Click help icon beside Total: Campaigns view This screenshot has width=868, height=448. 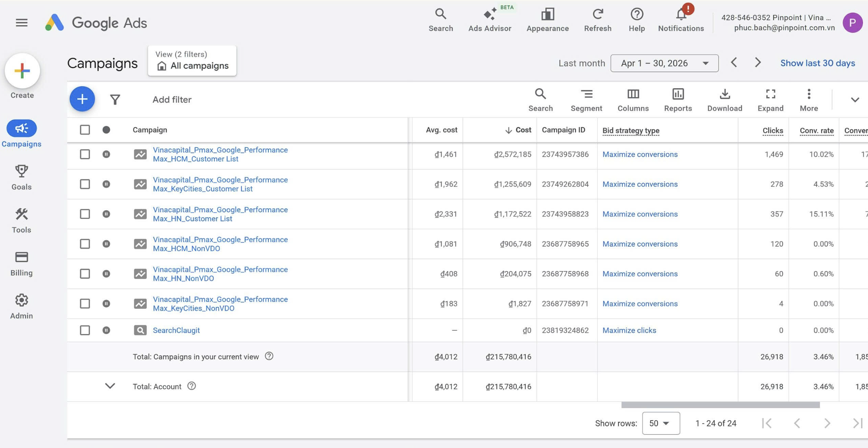(x=269, y=356)
